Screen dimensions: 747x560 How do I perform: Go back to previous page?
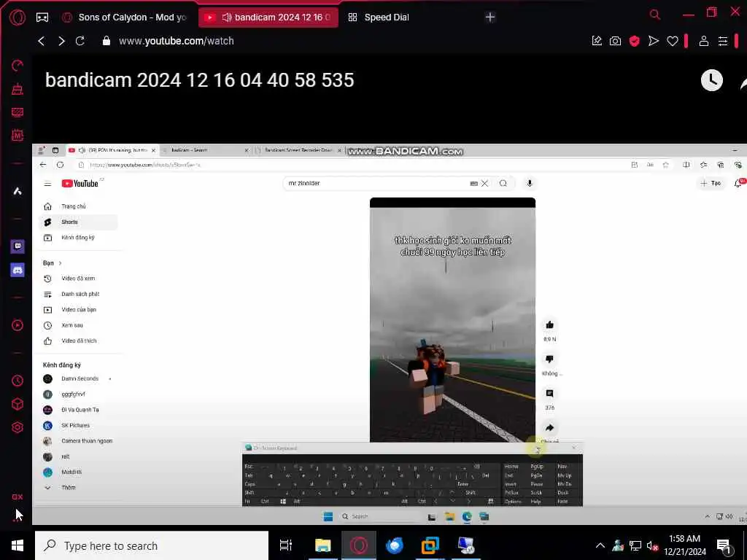pyautogui.click(x=42, y=41)
